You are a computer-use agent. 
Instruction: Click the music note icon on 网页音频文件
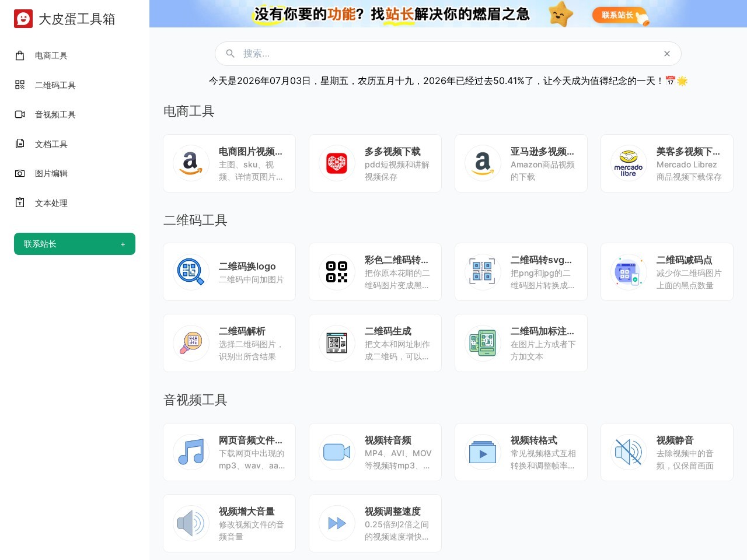[x=191, y=452]
